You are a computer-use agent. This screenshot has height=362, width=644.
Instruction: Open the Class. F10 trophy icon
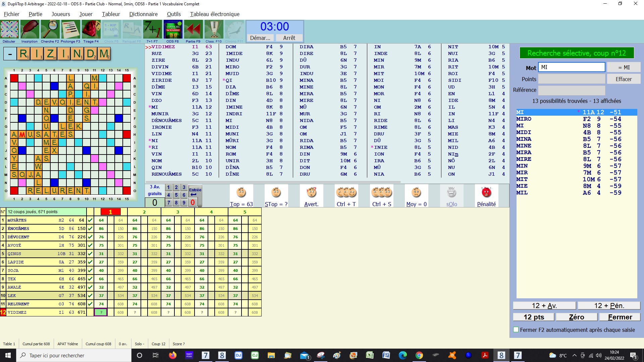pos(214,29)
